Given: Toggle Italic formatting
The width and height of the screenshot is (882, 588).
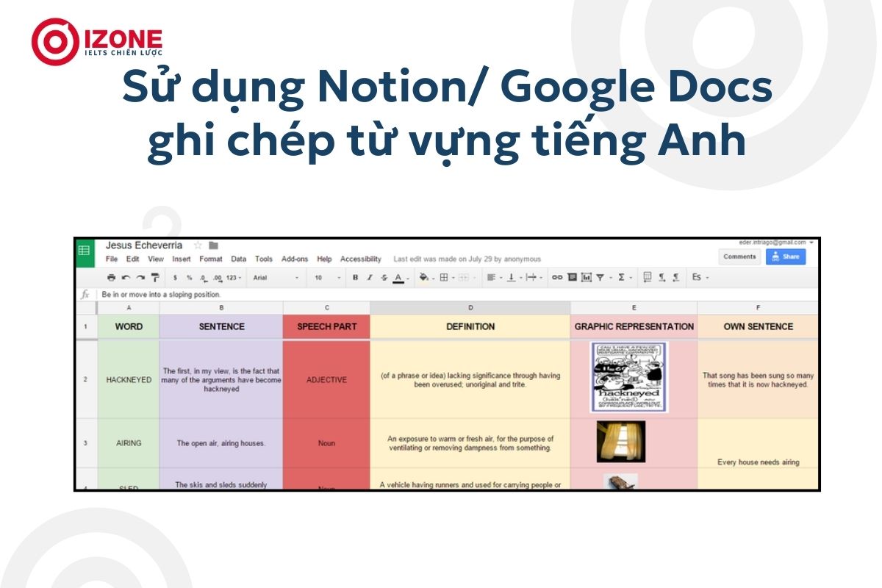Looking at the screenshot, I should (370, 278).
